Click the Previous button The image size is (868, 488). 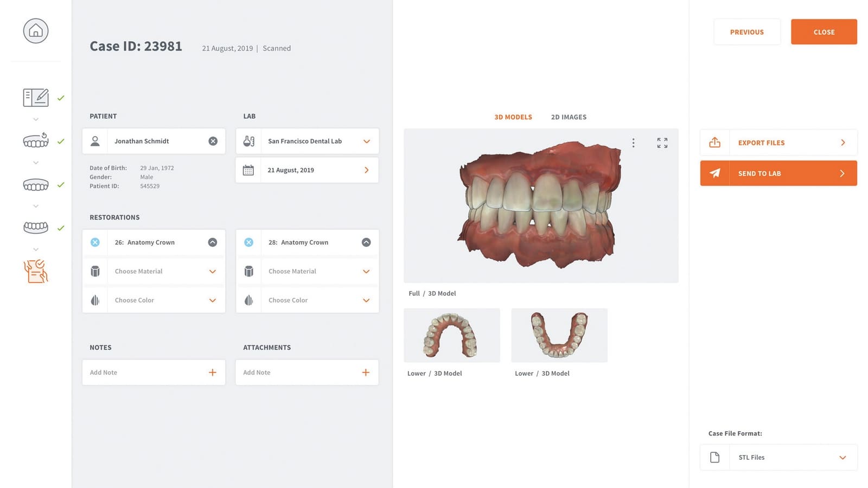click(746, 32)
